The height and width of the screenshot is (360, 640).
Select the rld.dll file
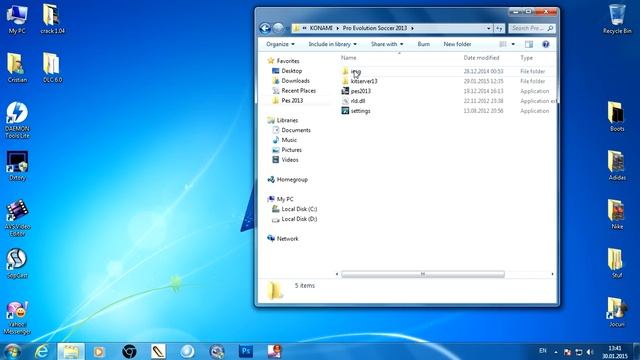point(353,101)
